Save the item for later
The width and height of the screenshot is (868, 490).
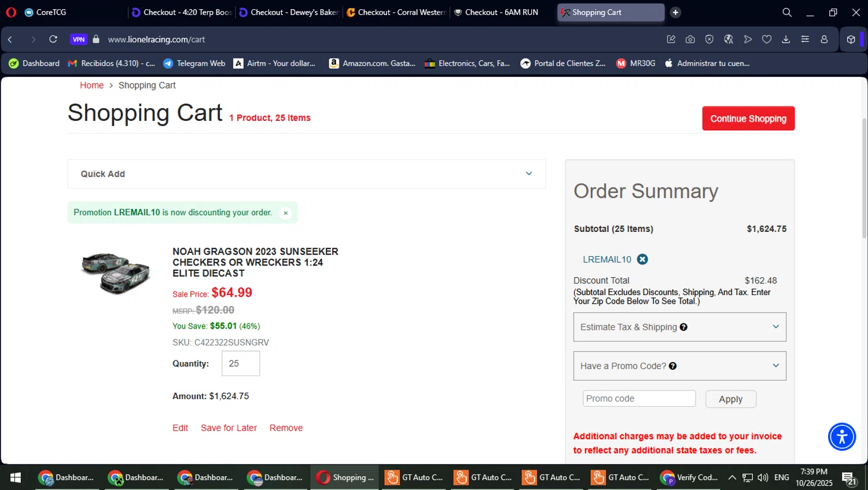229,428
